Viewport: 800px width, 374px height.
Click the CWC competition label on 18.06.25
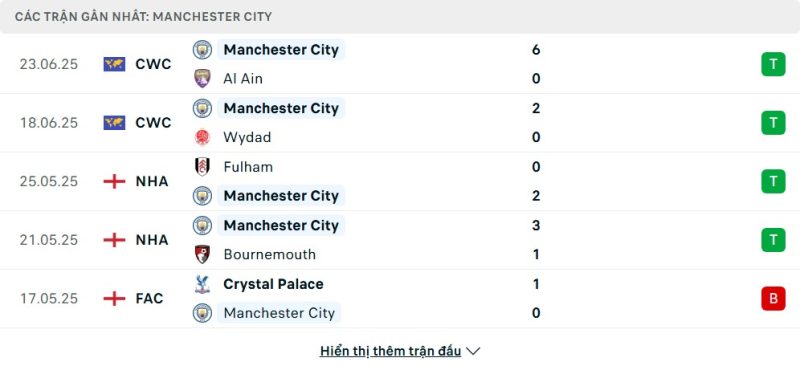tap(154, 123)
